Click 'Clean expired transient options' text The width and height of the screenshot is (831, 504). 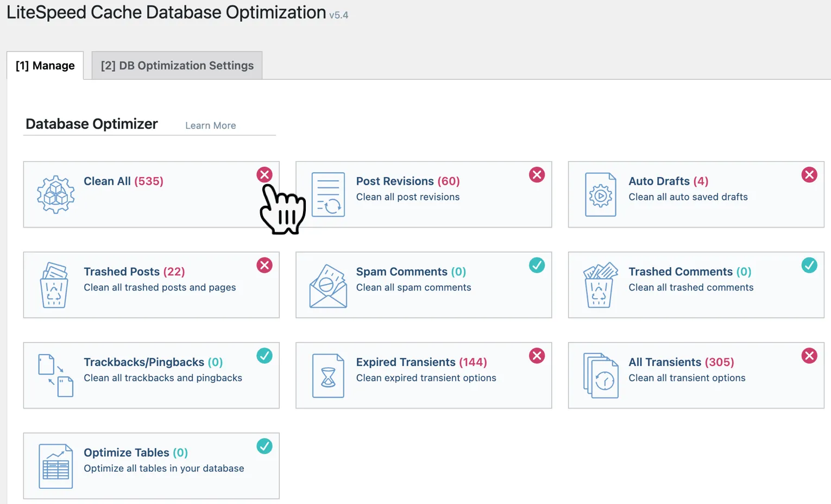[426, 378]
